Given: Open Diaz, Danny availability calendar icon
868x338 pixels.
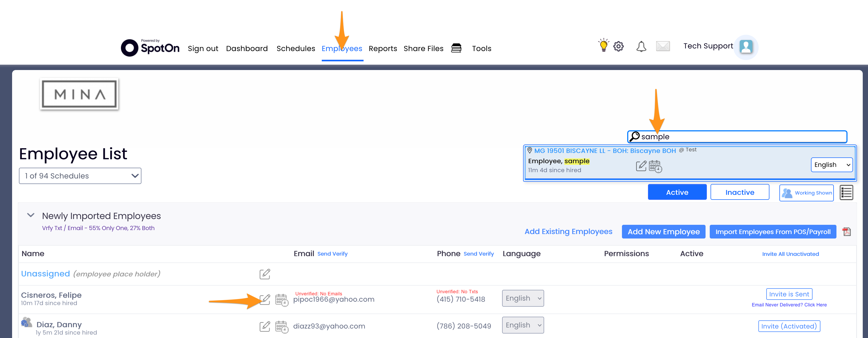Looking at the screenshot, I should [x=282, y=326].
